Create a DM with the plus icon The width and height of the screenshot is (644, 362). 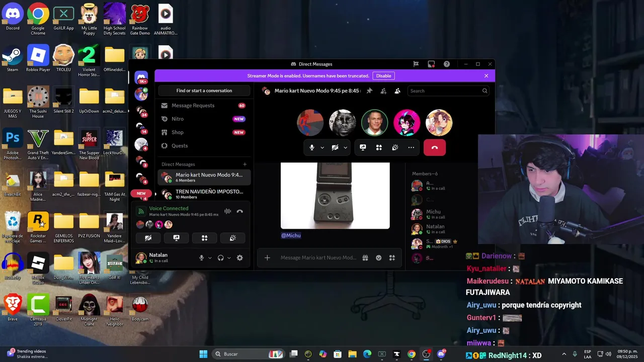click(245, 164)
